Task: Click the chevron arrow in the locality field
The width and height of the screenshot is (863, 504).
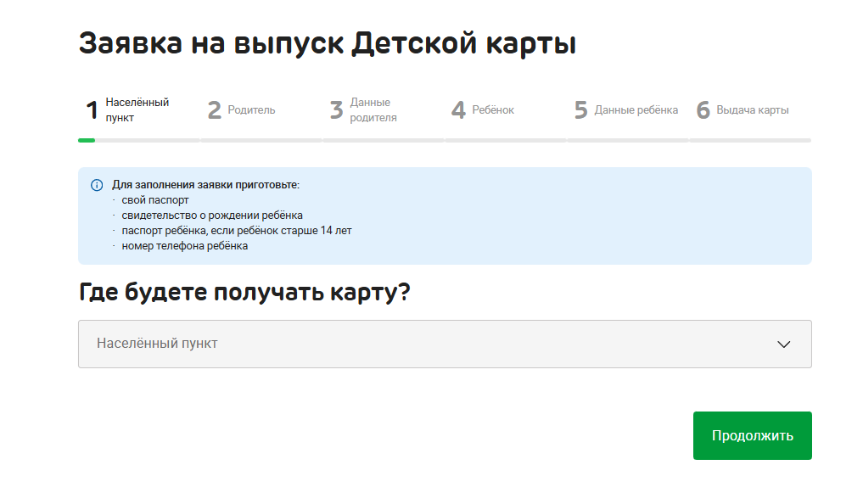Action: coord(783,344)
